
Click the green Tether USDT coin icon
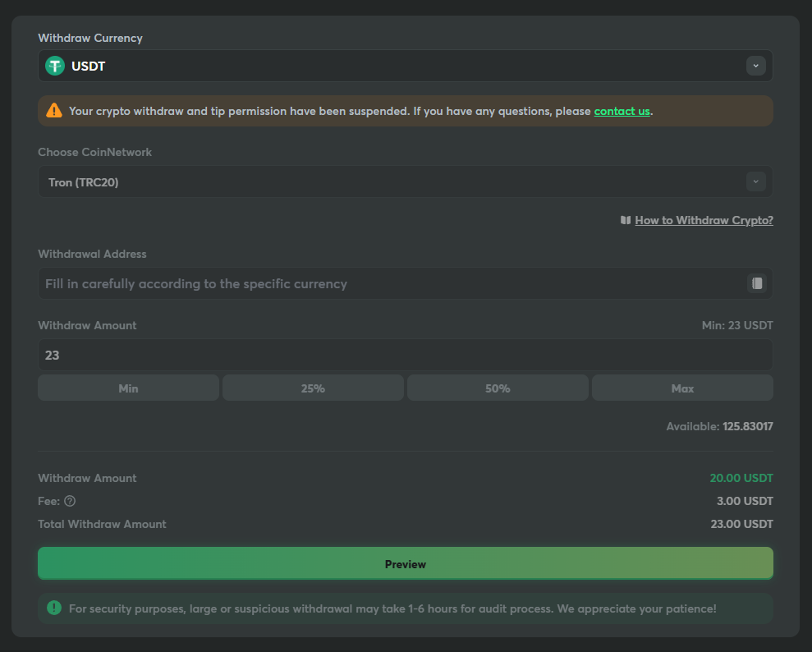[55, 66]
